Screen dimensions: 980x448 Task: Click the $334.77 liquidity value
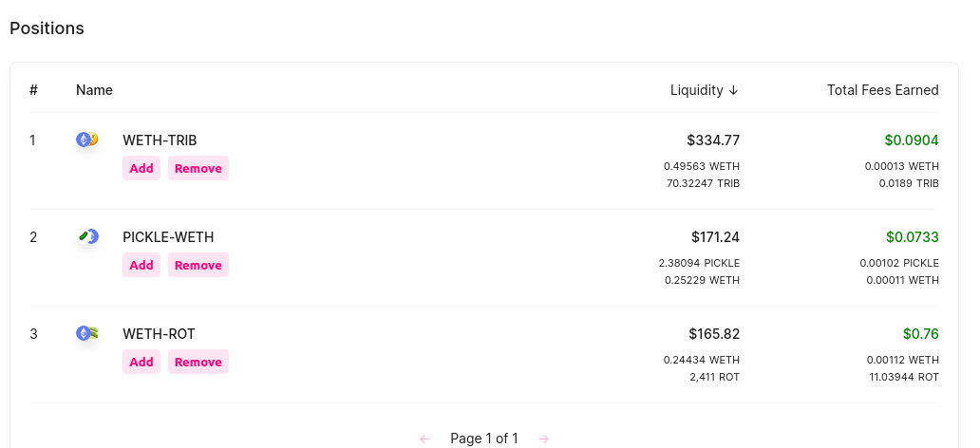[713, 140]
